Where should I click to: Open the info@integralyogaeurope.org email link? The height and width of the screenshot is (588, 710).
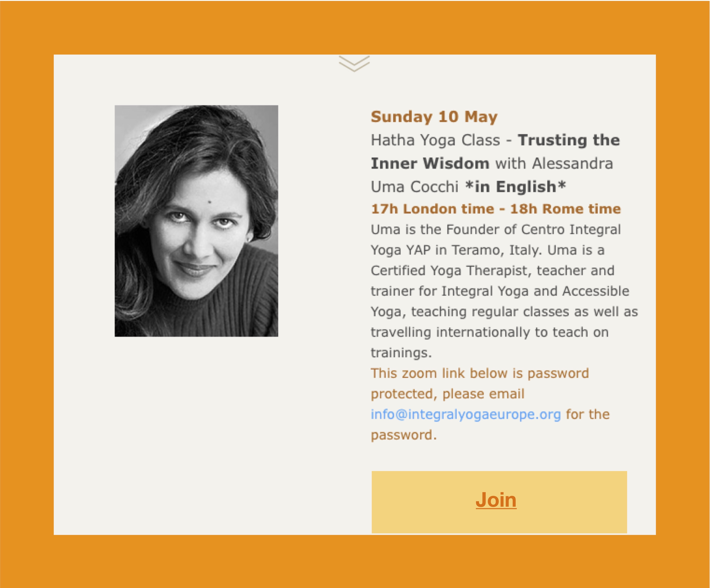(x=466, y=415)
